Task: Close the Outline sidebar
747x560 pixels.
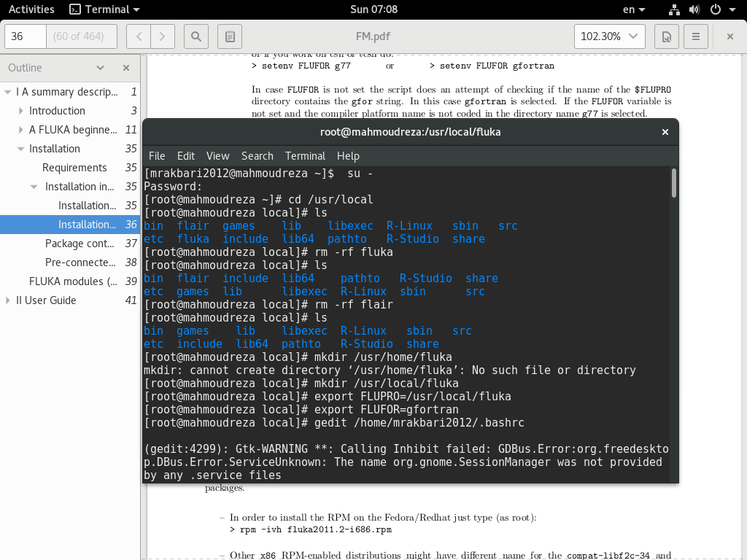Action: tap(126, 68)
